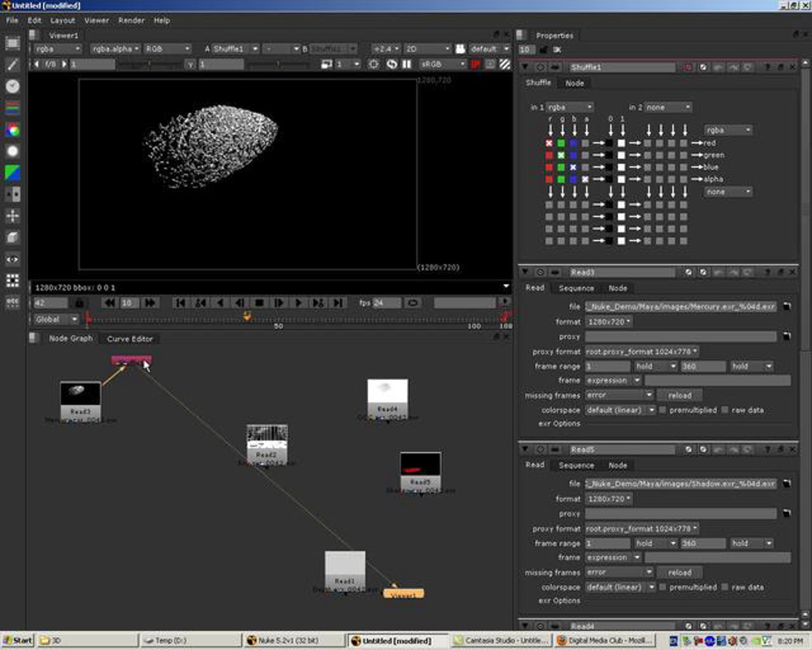This screenshot has width=812, height=650.
Task: Click the viewer refresh icon
Action: (x=392, y=64)
